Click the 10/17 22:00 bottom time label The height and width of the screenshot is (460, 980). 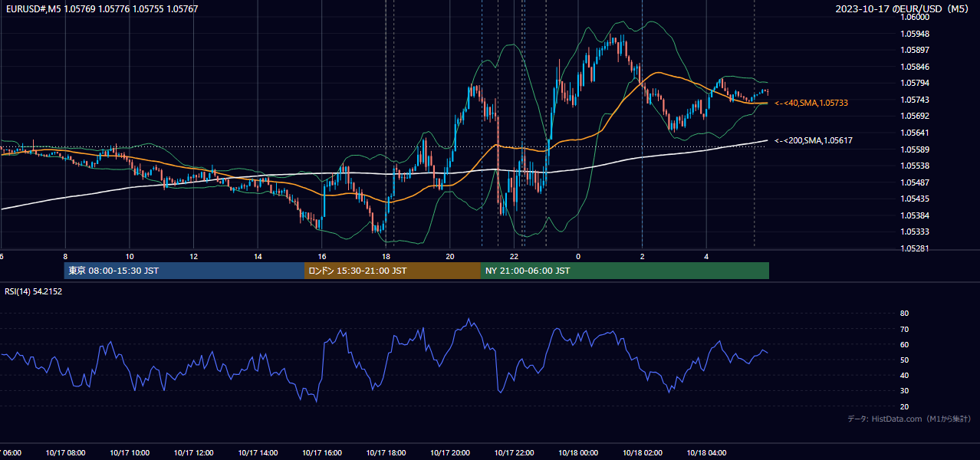(514, 453)
